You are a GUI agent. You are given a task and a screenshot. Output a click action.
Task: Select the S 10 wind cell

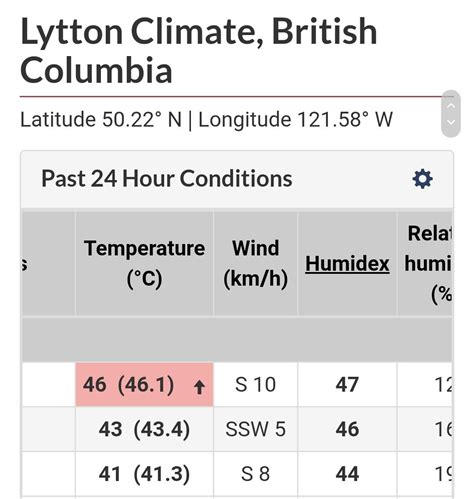point(255,384)
